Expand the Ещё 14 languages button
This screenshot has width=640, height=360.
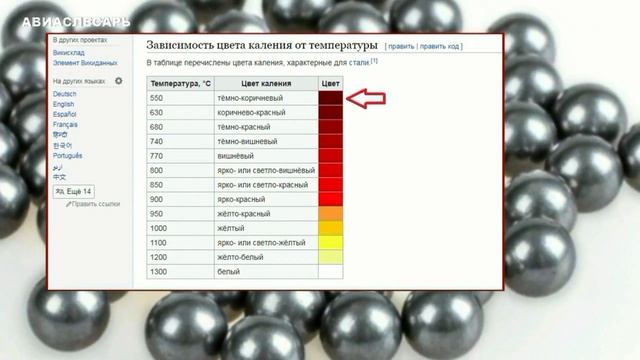[74, 191]
